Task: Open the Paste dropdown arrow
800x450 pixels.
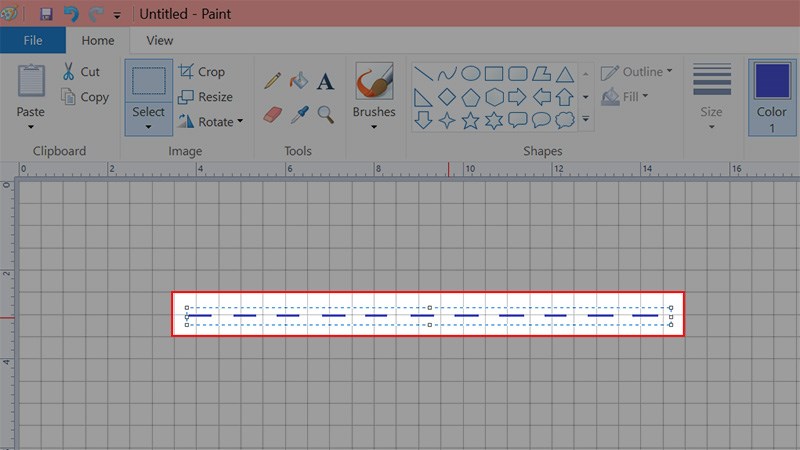Action: 31,127
